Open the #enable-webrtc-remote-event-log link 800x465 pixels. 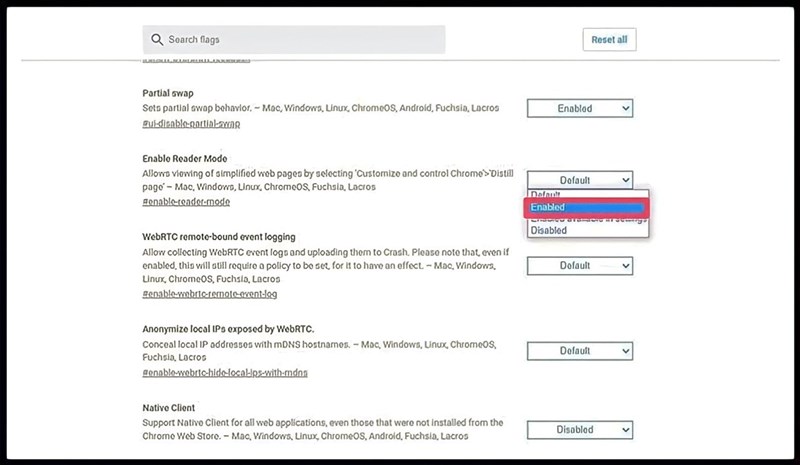click(x=210, y=294)
